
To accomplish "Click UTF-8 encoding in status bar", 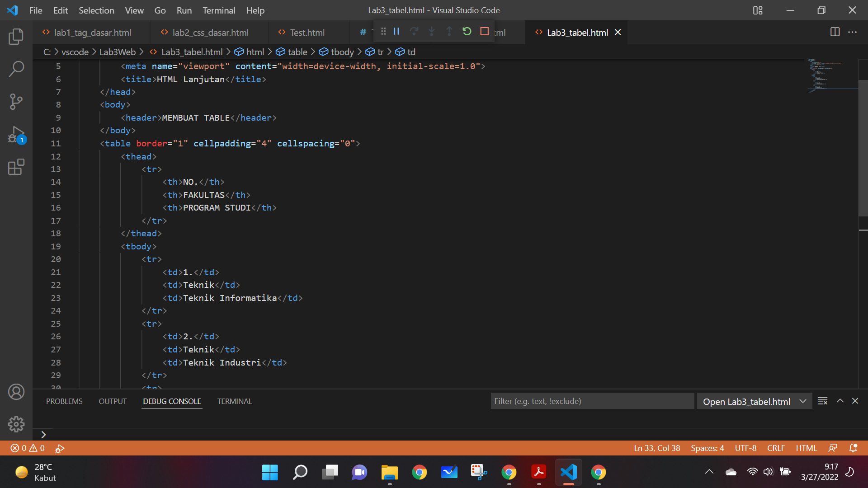I will pyautogui.click(x=745, y=448).
